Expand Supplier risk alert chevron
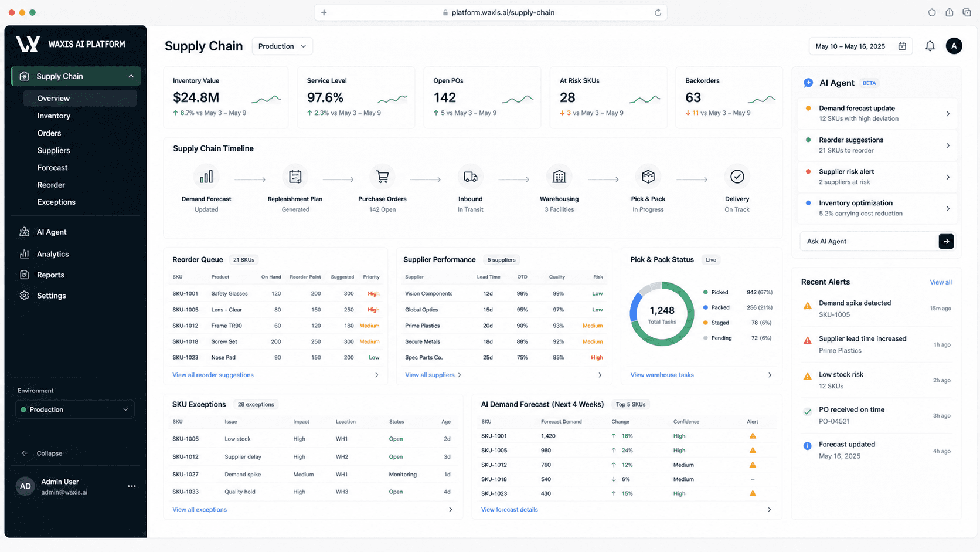 (948, 177)
